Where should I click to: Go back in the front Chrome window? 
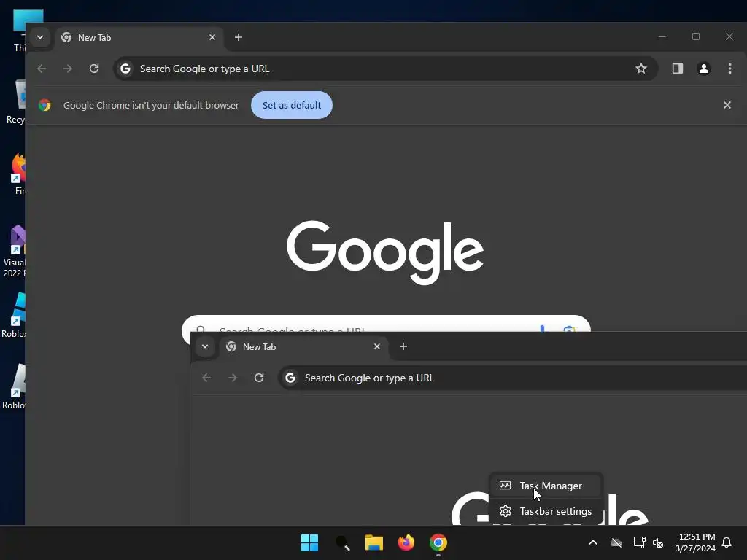pyautogui.click(x=206, y=378)
